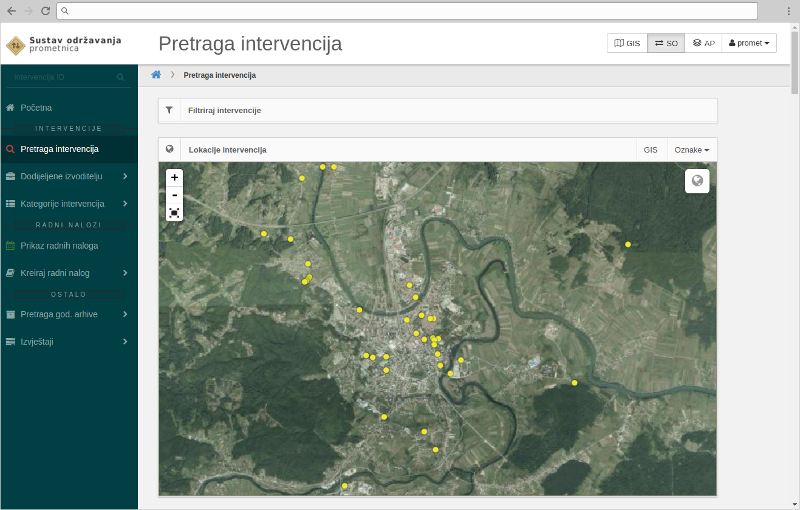Screen dimensions: 800x510
Task: Toggle fullscreen map view
Action: (175, 212)
